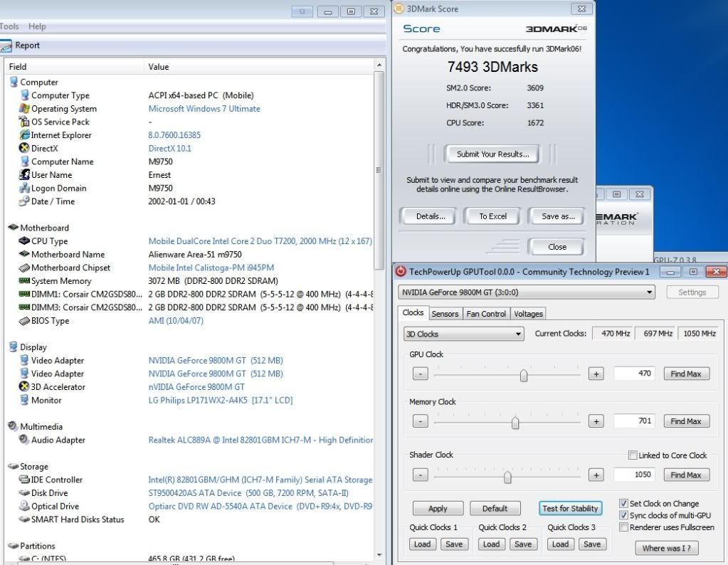This screenshot has height=565, width=728.
Task: Click the Date / Time row icon
Action: tap(24, 201)
